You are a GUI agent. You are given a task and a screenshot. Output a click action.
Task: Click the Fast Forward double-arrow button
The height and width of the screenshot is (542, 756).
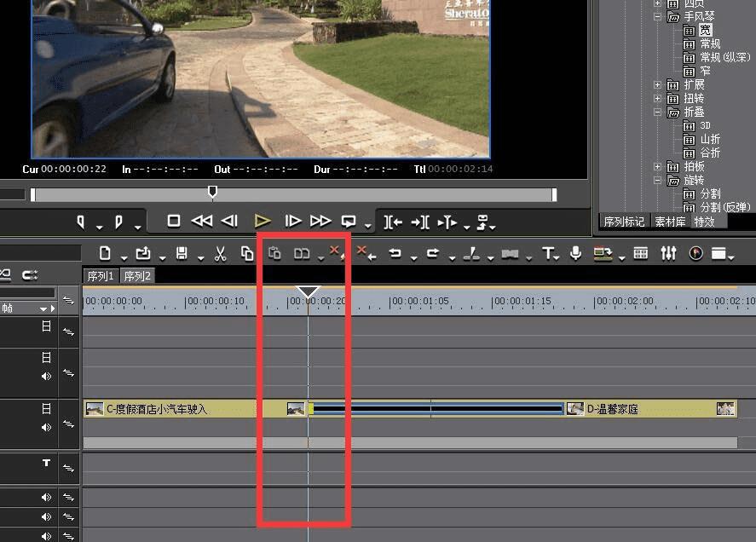[x=320, y=221]
